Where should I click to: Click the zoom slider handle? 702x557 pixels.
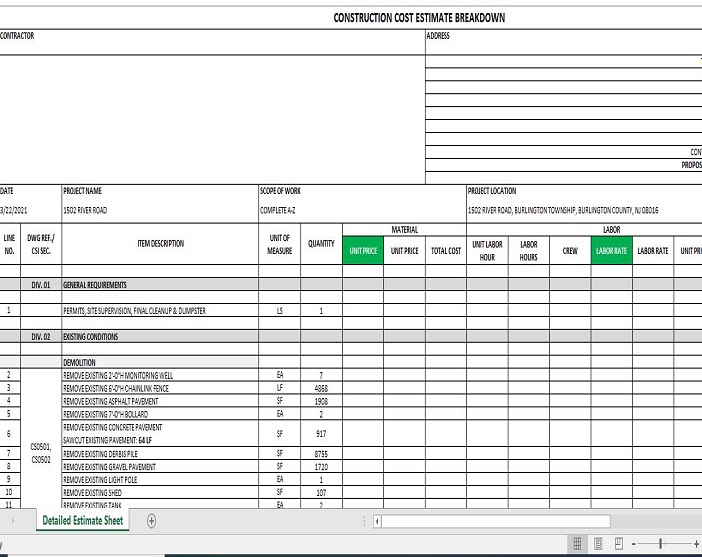coord(661,543)
